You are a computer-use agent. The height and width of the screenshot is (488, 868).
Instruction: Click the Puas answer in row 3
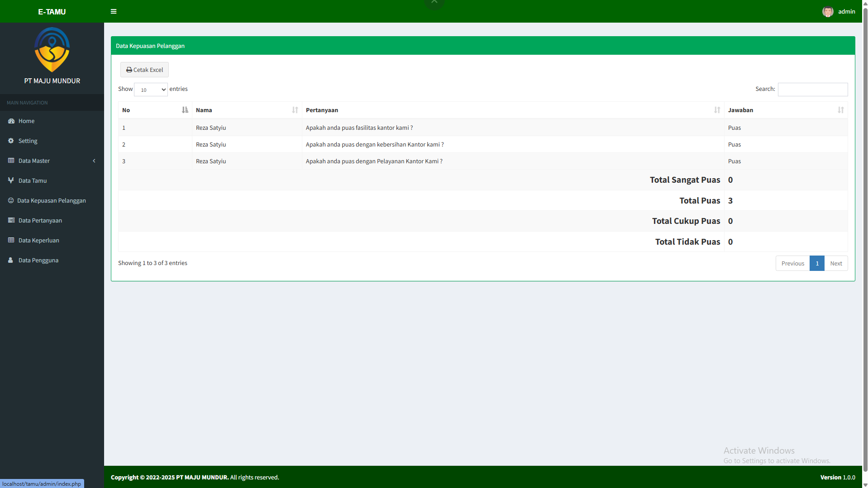[734, 161]
